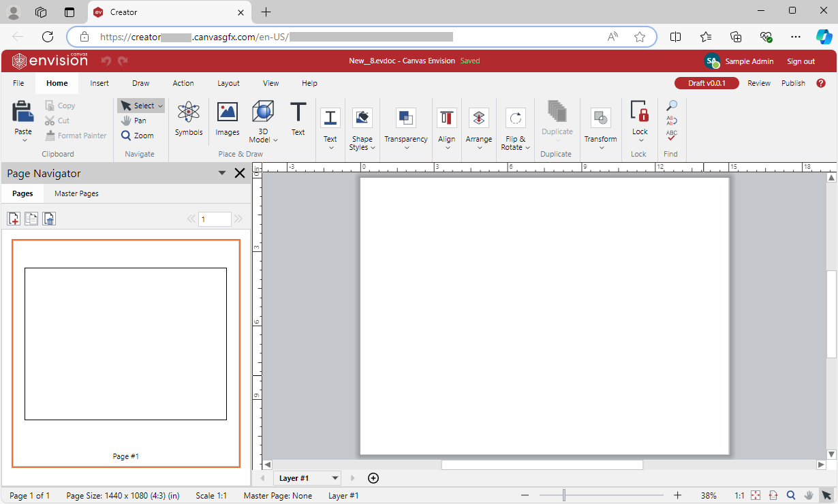Add a new page in Page Navigator
The image size is (838, 504).
point(14,219)
